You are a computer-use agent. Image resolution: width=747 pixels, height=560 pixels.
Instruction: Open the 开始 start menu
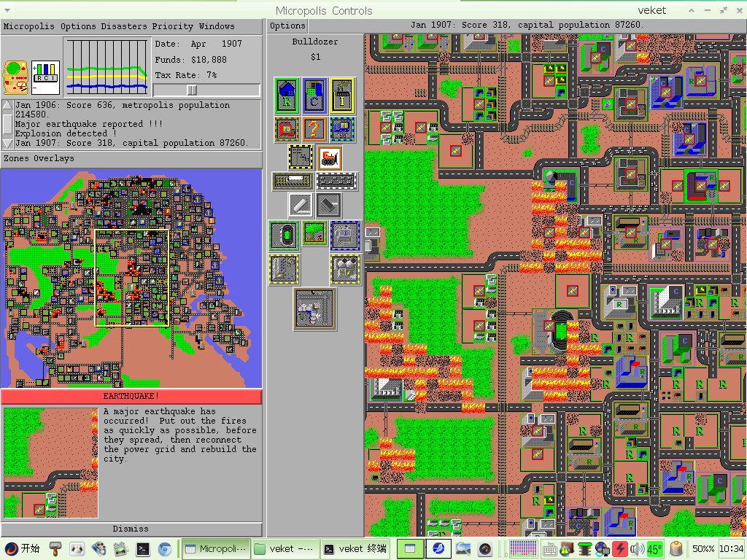(23, 548)
